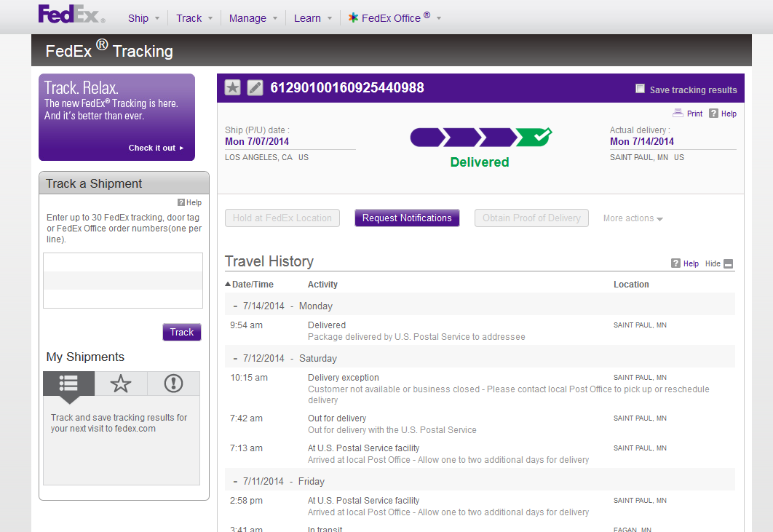
Task: Expand the Ship dropdown arrow
Action: [157, 18]
